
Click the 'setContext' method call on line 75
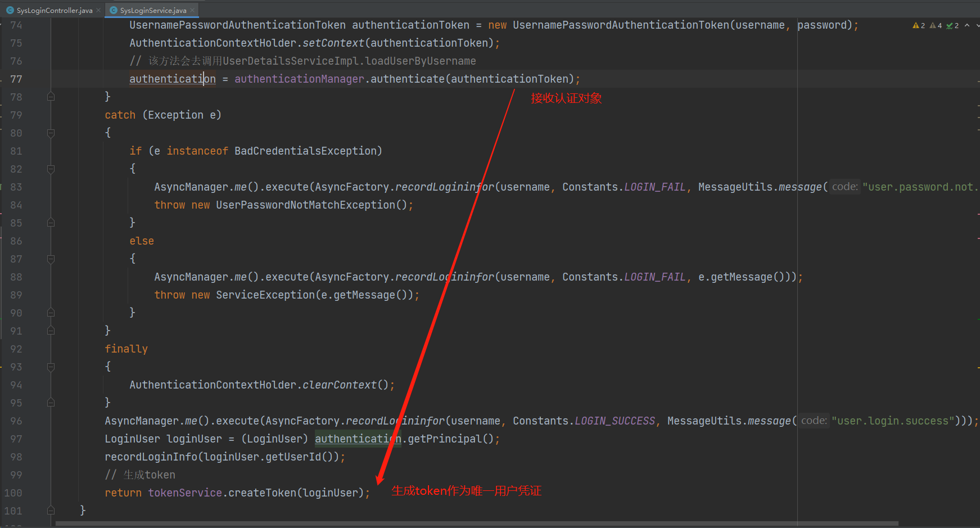[333, 43]
